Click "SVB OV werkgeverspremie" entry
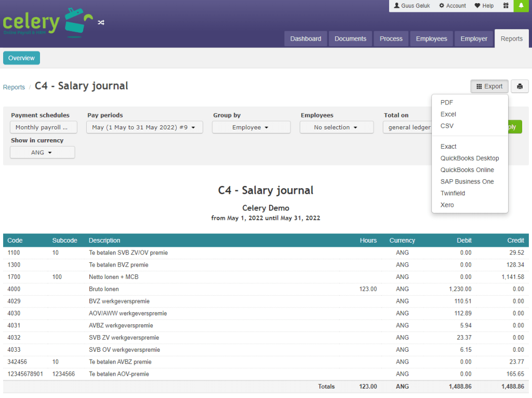 coord(124,350)
